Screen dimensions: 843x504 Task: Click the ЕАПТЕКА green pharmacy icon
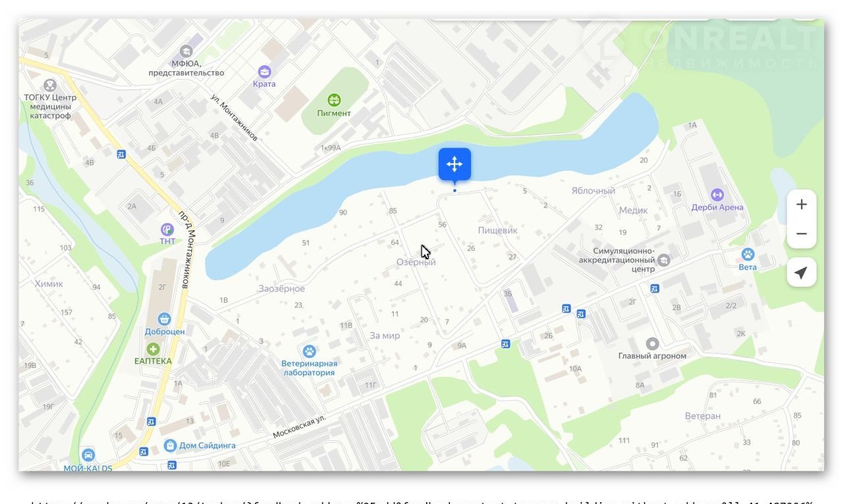tap(153, 349)
